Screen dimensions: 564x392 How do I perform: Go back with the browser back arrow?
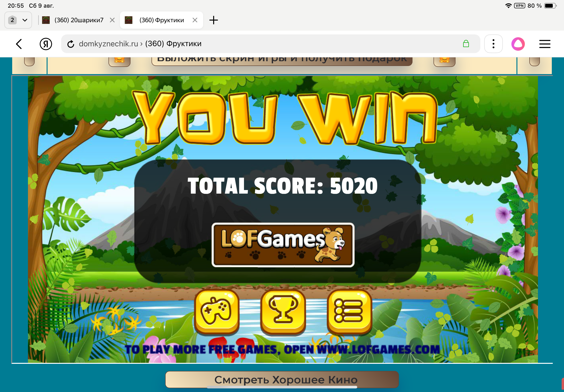19,44
